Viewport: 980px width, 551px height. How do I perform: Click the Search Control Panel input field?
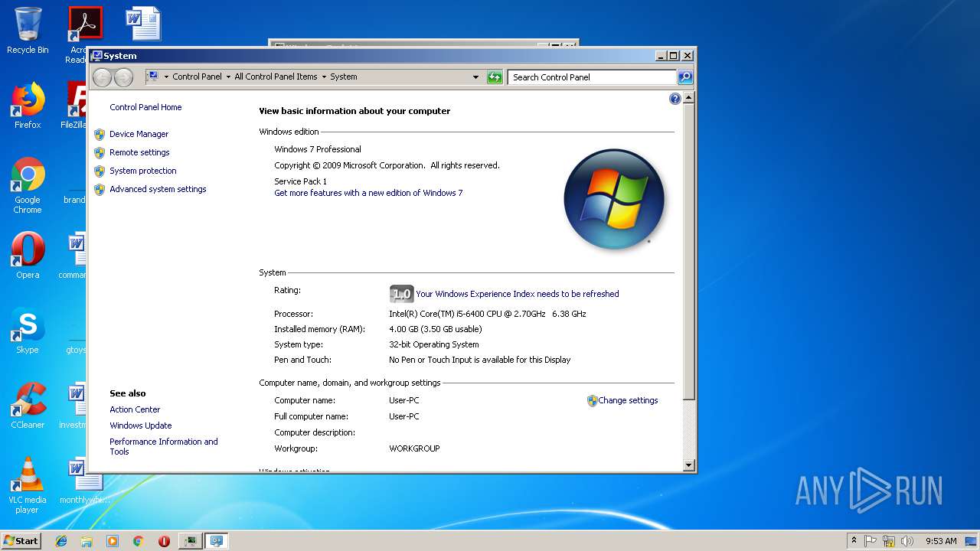(x=592, y=77)
